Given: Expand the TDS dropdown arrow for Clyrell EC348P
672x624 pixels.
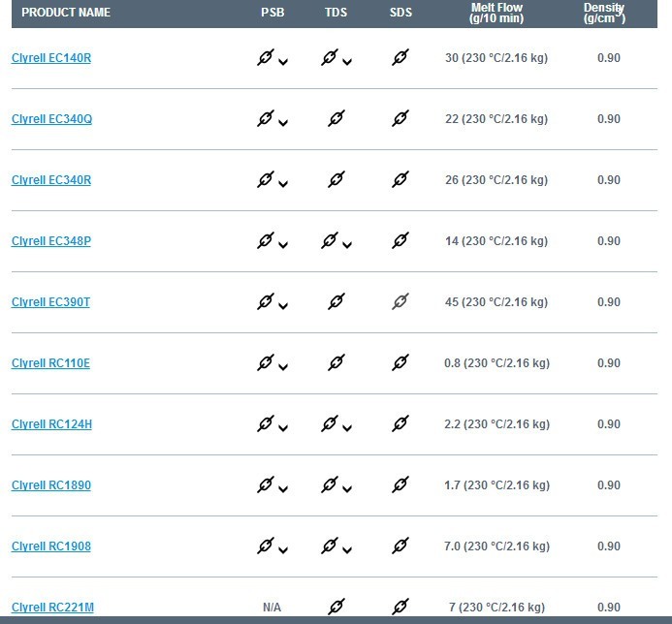Looking at the screenshot, I should [347, 245].
